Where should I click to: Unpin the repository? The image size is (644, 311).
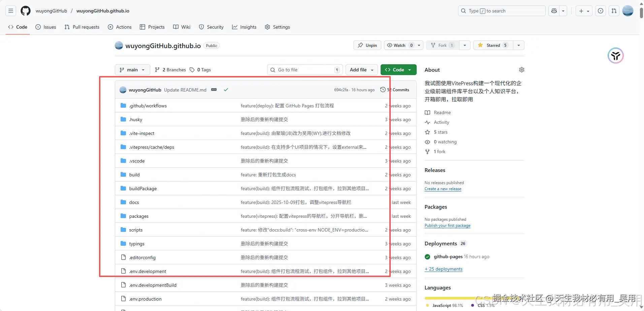coord(366,45)
